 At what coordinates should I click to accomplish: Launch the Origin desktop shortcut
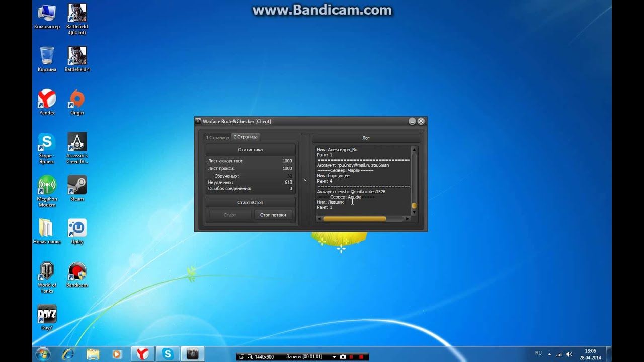(x=77, y=102)
